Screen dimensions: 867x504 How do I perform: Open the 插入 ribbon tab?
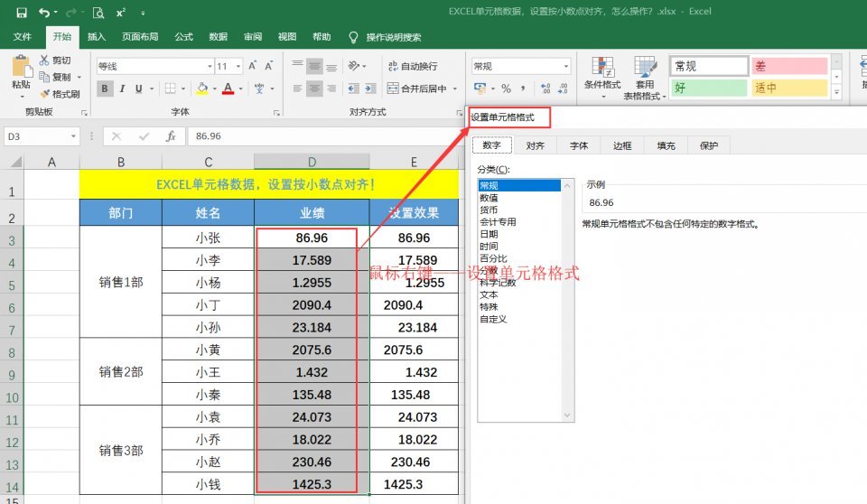[x=97, y=36]
